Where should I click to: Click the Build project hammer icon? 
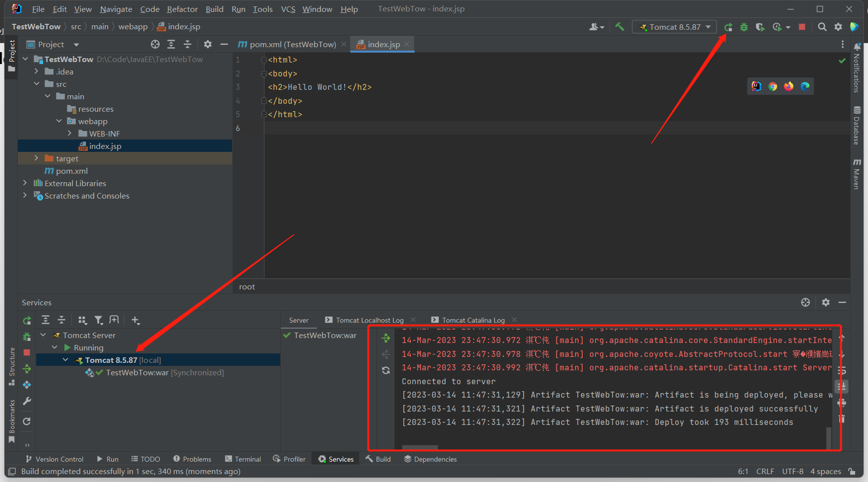click(620, 27)
